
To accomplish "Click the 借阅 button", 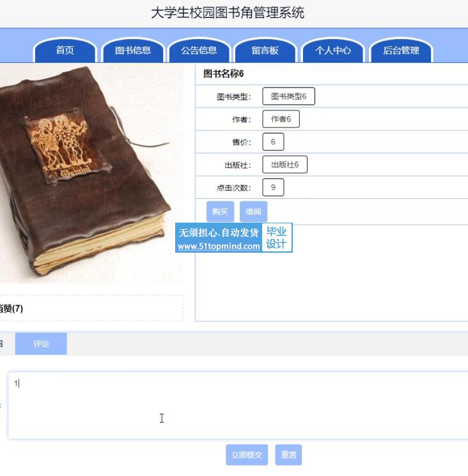I will tap(253, 212).
